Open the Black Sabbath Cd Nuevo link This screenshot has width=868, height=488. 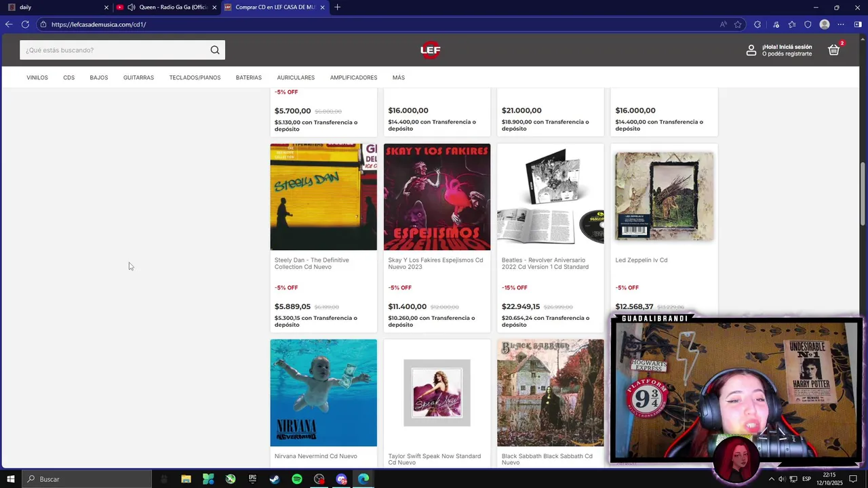click(x=547, y=460)
